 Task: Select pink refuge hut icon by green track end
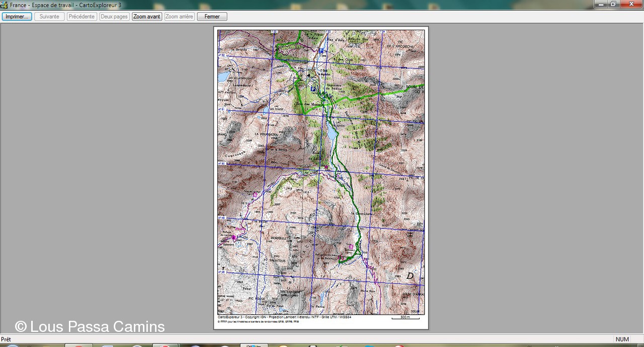click(351, 246)
